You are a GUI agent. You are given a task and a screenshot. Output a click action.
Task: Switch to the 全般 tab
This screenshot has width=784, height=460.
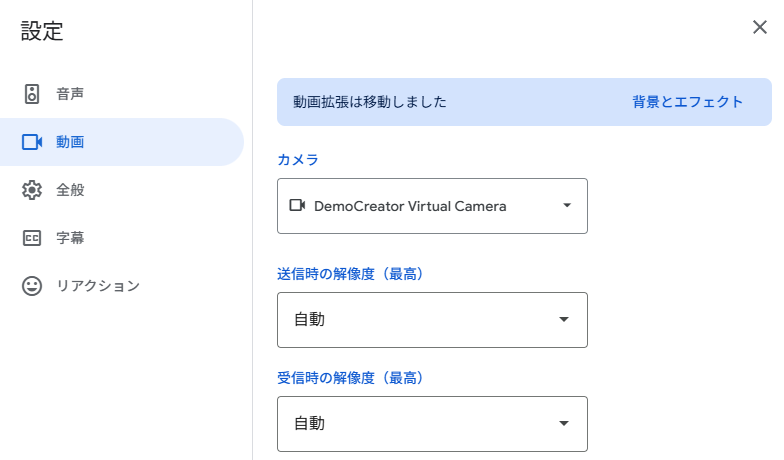[x=70, y=190]
